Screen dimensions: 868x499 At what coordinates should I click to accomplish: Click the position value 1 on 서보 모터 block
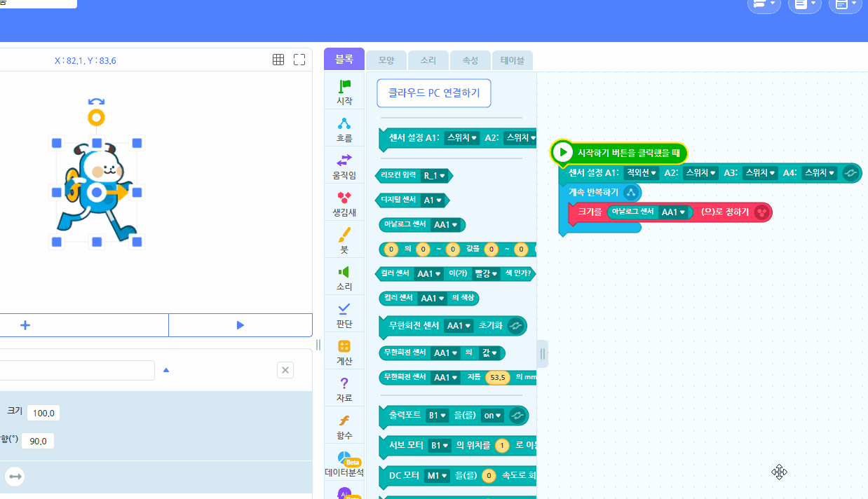pos(502,445)
